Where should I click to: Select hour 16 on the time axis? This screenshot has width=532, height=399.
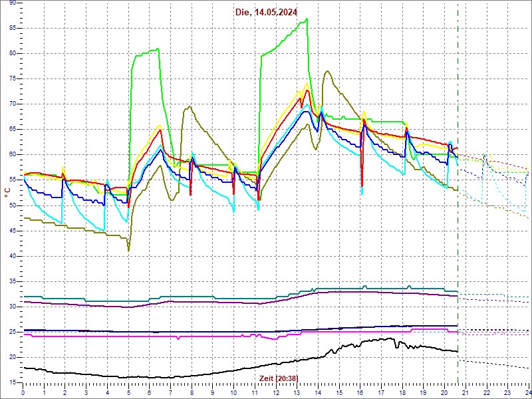pos(360,392)
